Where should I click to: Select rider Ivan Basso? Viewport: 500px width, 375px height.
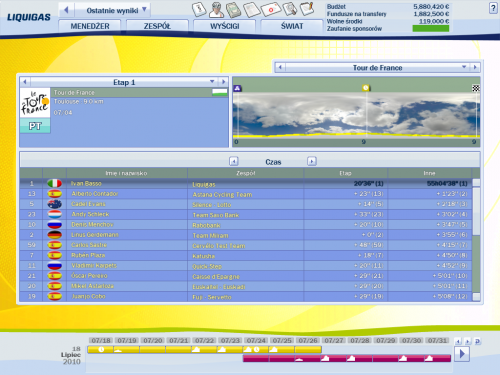point(86,183)
